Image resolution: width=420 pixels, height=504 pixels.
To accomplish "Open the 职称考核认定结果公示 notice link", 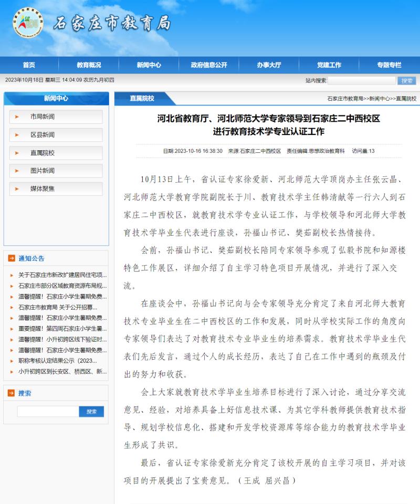I will coord(58,361).
